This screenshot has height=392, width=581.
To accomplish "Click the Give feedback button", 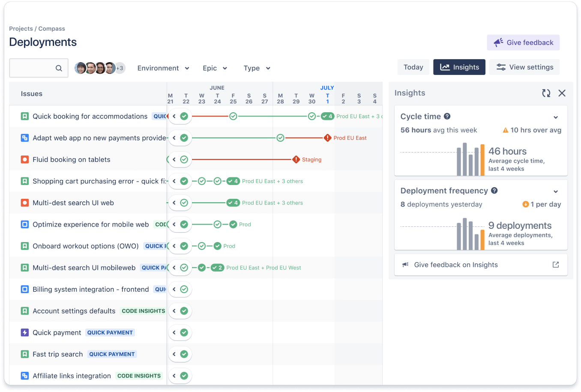I will (x=523, y=42).
